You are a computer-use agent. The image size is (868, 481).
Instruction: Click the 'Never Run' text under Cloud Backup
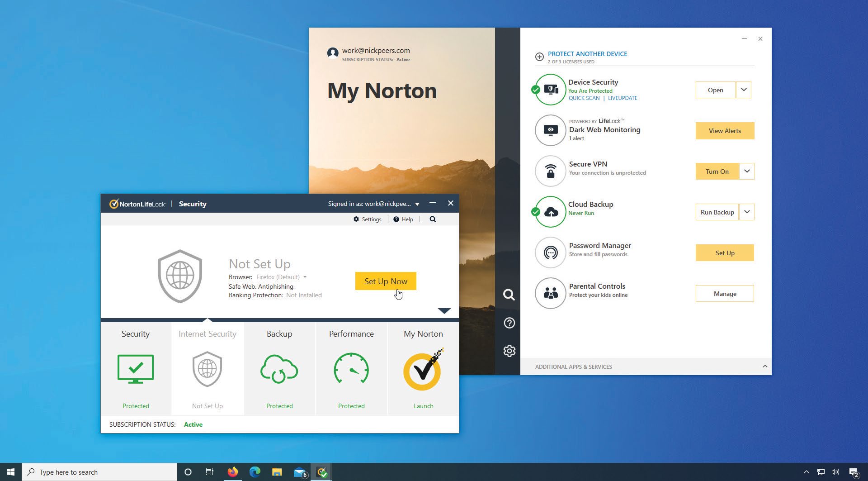click(x=581, y=213)
